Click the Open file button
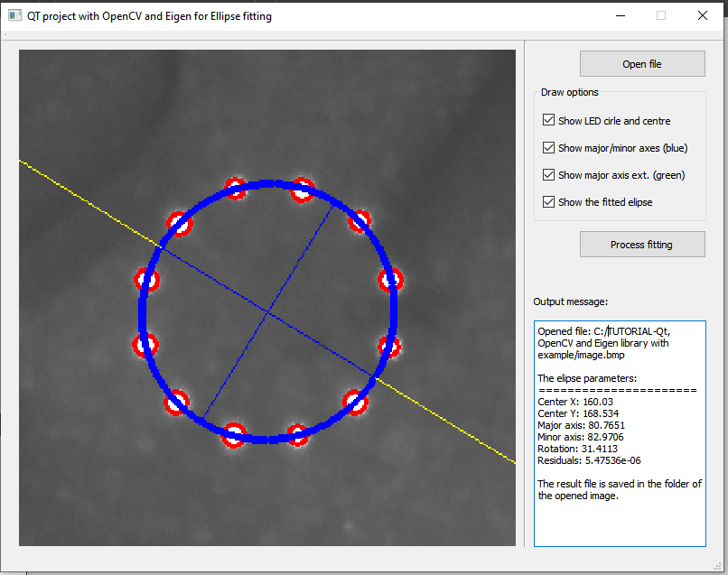The height and width of the screenshot is (575, 728). 641,63
